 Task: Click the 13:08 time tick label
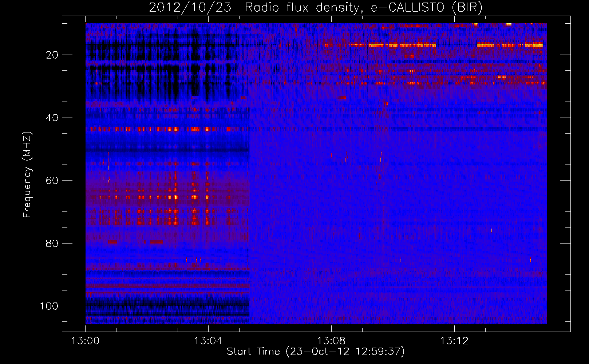[331, 341]
